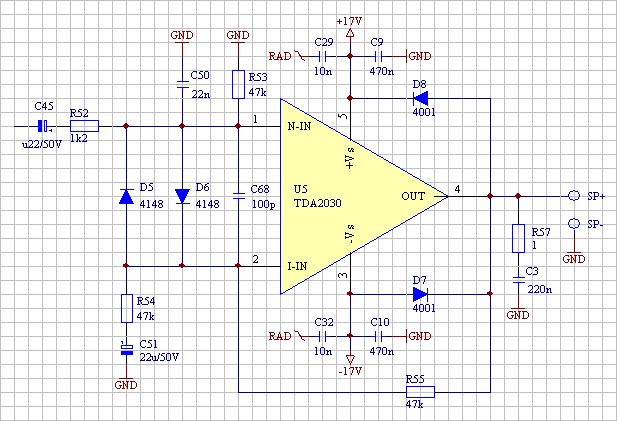This screenshot has width=617, height=421.
Task: Select electrolytic capacitor C51 symbol
Action: [x=126, y=348]
